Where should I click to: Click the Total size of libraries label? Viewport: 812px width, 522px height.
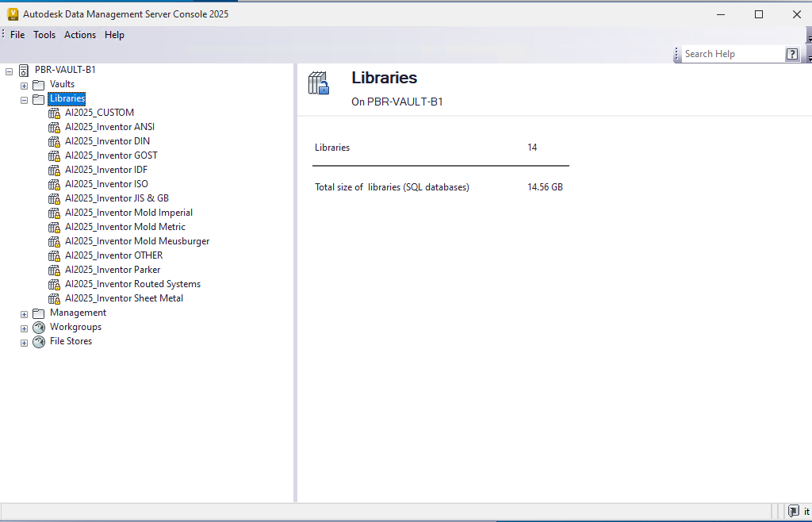pyautogui.click(x=392, y=187)
